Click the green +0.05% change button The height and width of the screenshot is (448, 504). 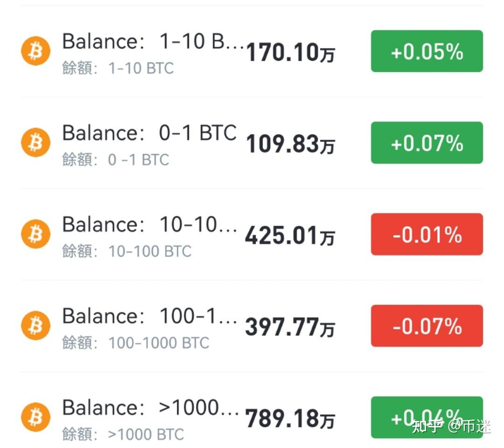pos(426,51)
